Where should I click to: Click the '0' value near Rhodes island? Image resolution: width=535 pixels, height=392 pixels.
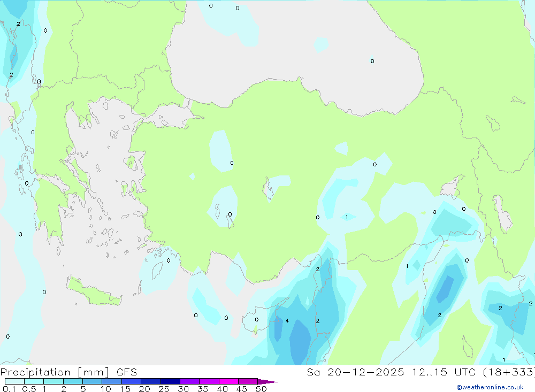(169, 260)
